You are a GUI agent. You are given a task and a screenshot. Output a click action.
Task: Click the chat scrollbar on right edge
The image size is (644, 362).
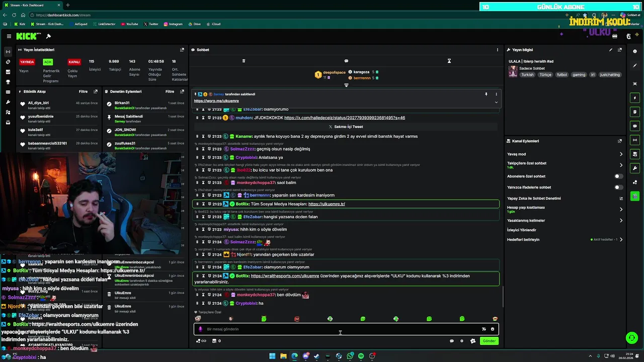coord(503,297)
